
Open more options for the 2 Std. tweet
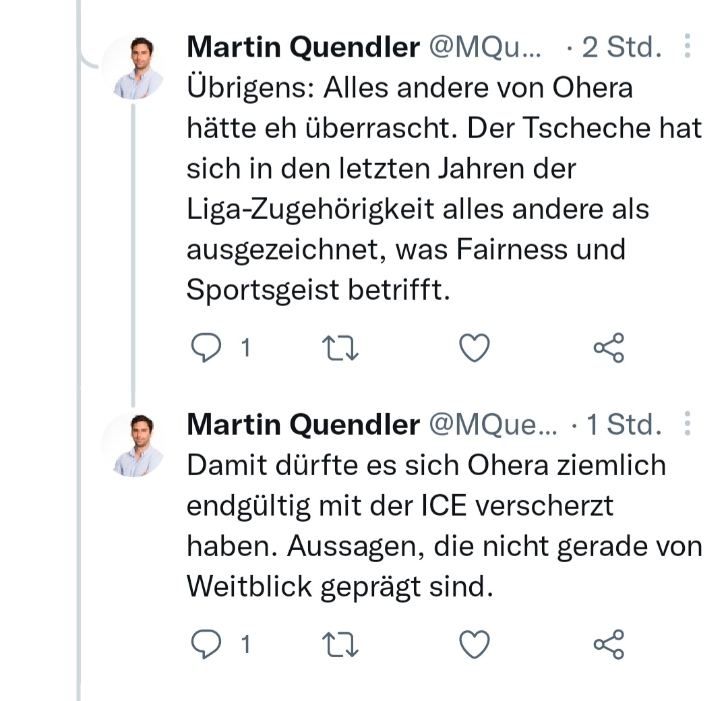coord(688,46)
